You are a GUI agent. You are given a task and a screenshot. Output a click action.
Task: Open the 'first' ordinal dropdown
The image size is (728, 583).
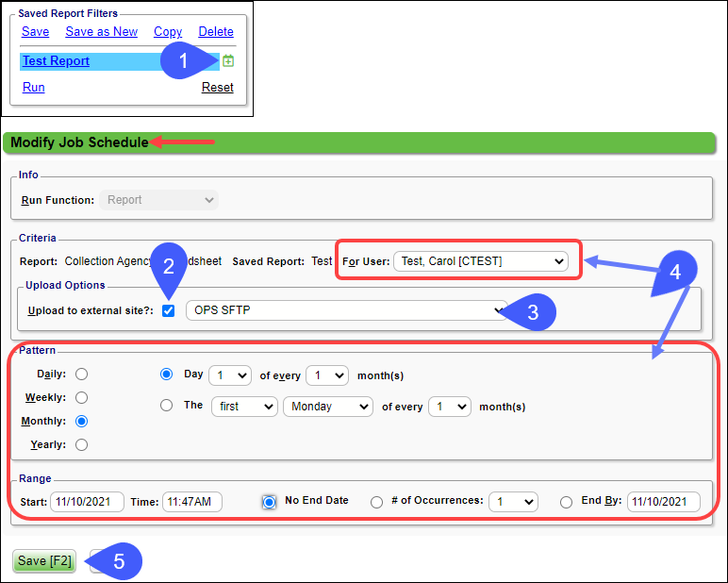(242, 407)
